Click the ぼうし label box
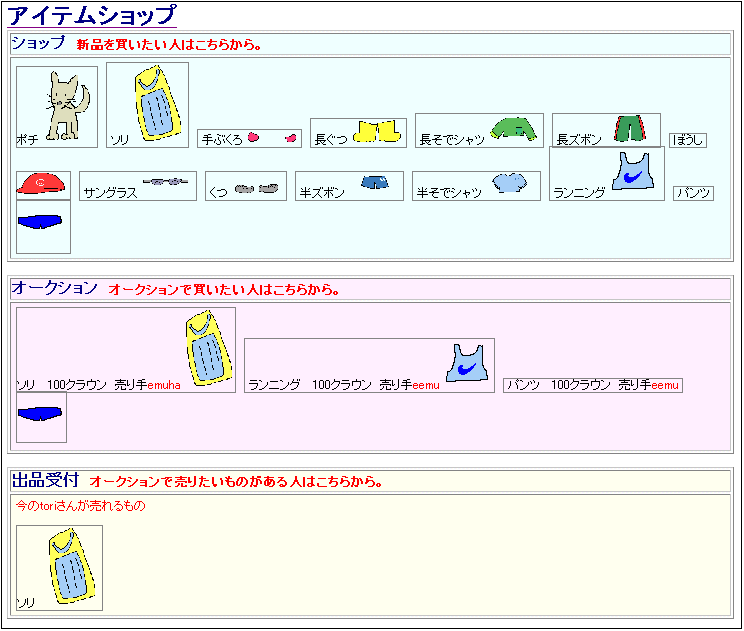 click(688, 140)
